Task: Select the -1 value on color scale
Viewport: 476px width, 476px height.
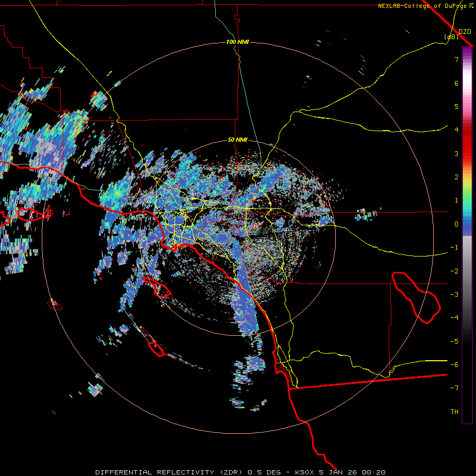Action: tap(454, 248)
